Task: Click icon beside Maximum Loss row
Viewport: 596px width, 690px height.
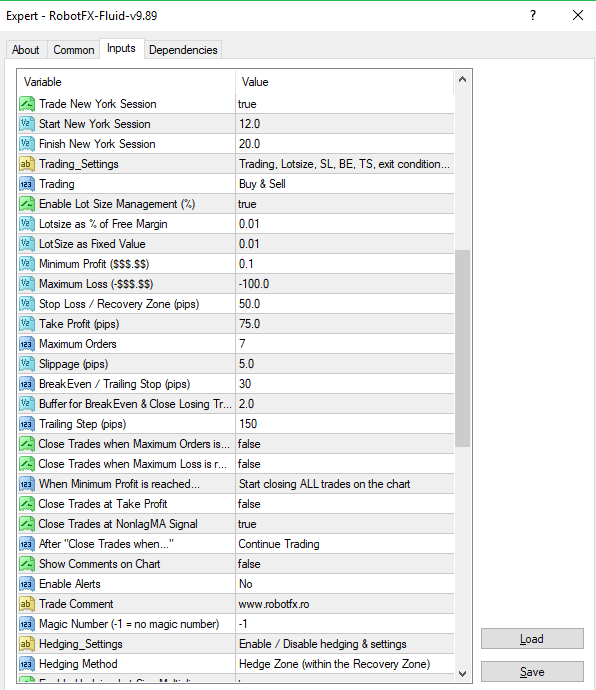Action: point(26,284)
